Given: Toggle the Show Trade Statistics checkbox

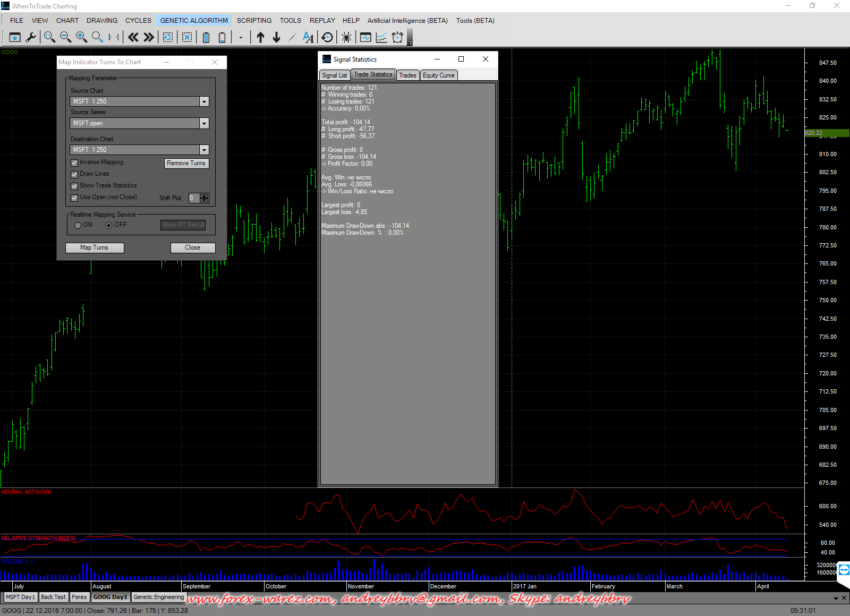Looking at the screenshot, I should pos(75,186).
